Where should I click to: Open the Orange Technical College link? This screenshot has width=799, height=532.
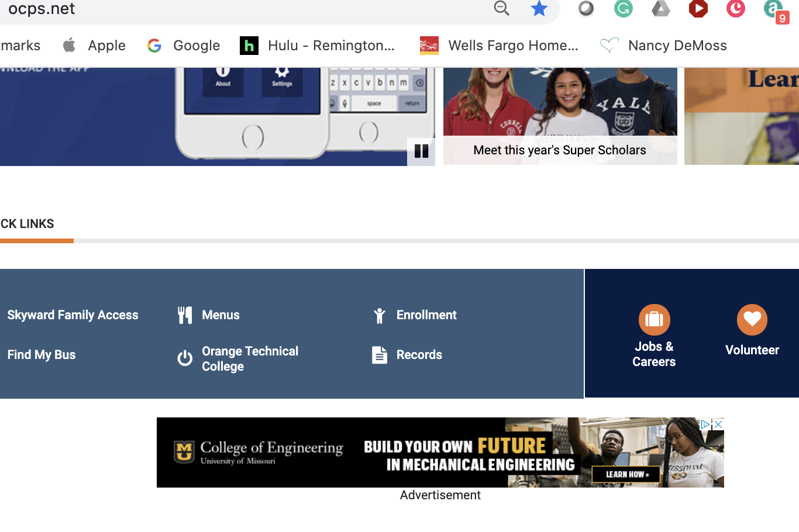coord(250,358)
